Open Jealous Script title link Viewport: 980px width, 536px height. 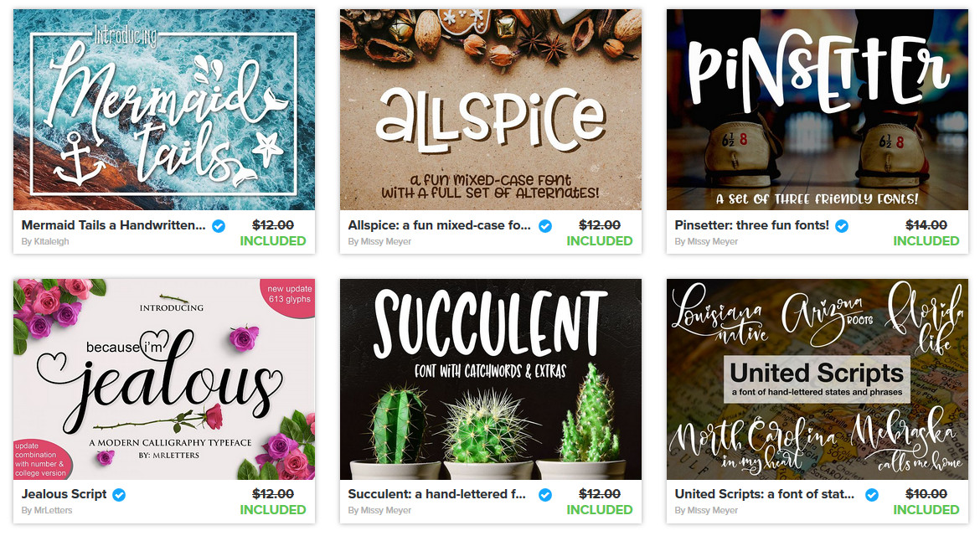click(64, 494)
